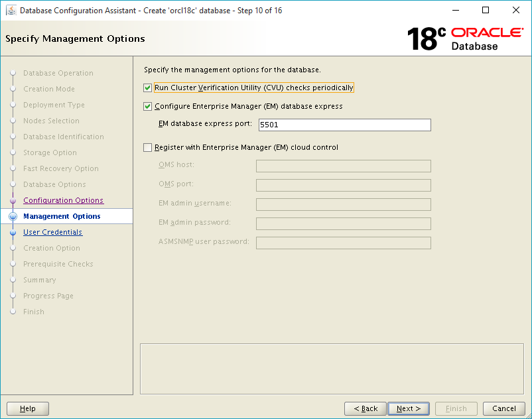Image resolution: width=532 pixels, height=419 pixels.
Task: Uncheck Configure Enterprise Manager database express
Action: click(147, 107)
